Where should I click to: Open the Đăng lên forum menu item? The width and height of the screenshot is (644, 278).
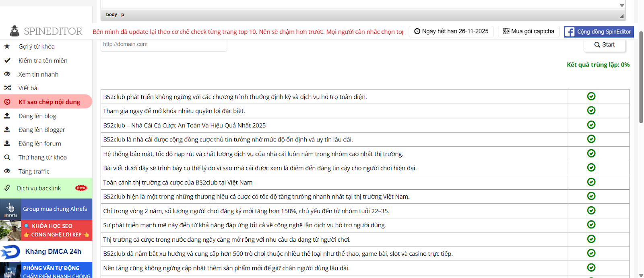click(39, 143)
